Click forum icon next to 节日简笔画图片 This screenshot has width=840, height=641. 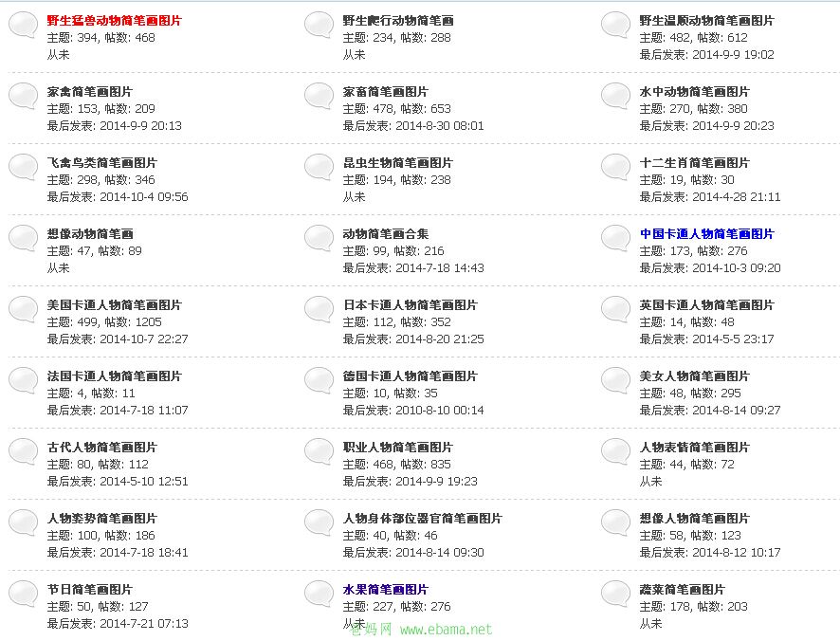pos(24,595)
